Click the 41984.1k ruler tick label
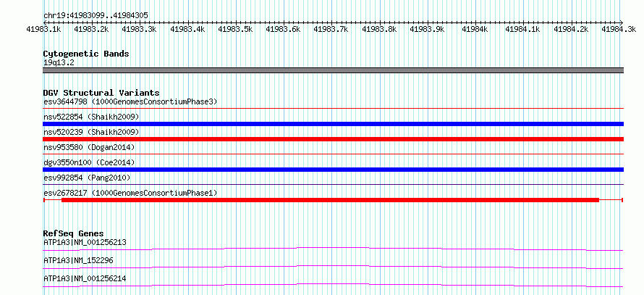 click(x=522, y=29)
